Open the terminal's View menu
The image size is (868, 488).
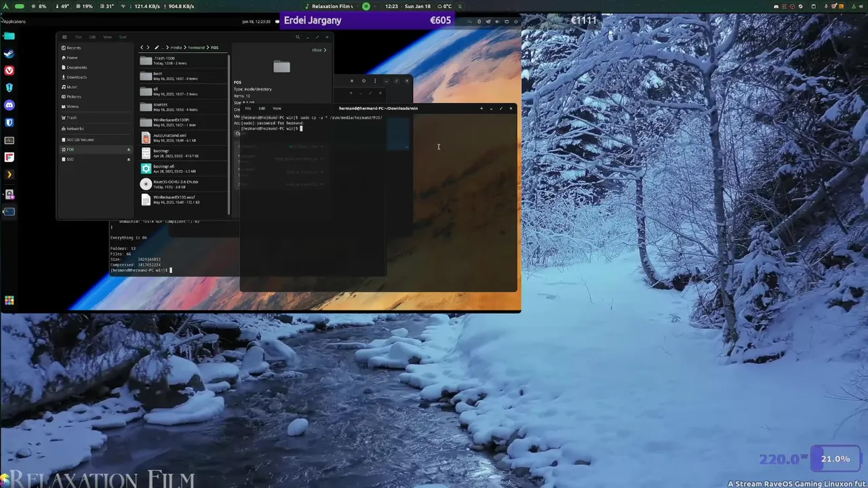(x=277, y=108)
